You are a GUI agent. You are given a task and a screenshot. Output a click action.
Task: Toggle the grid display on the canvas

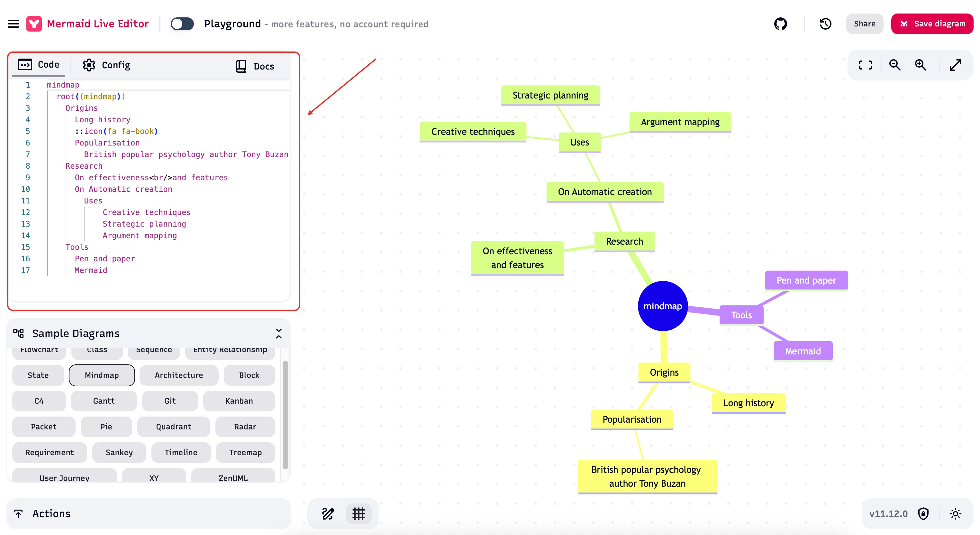(x=358, y=513)
